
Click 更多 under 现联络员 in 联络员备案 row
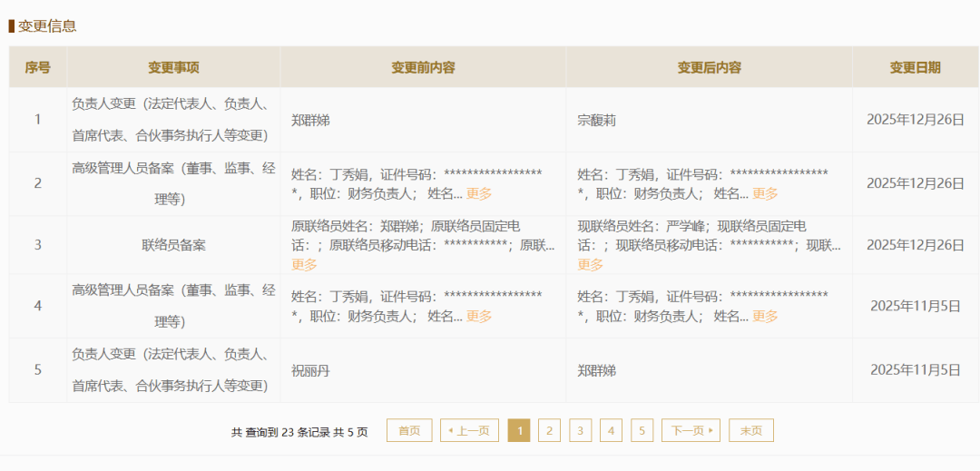click(591, 264)
